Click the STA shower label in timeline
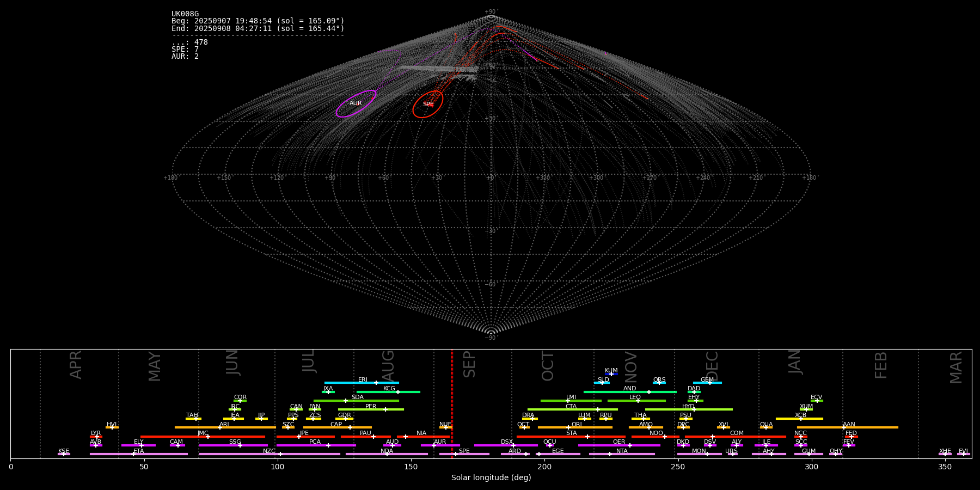 [x=571, y=433]
